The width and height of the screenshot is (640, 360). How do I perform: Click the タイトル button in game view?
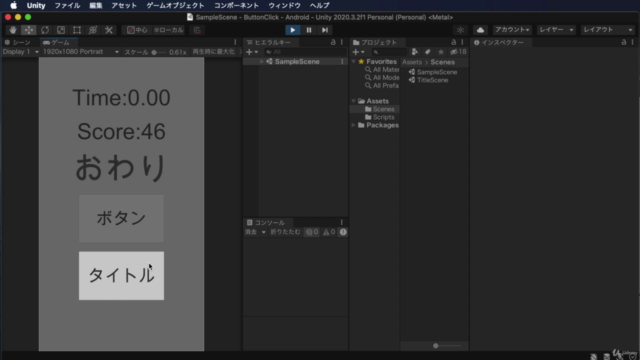pyautogui.click(x=121, y=276)
